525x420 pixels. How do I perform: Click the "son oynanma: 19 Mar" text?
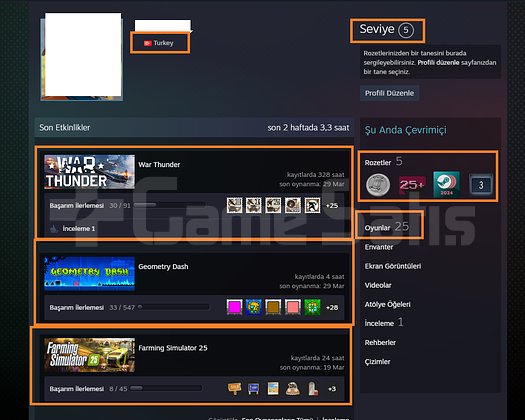312,367
